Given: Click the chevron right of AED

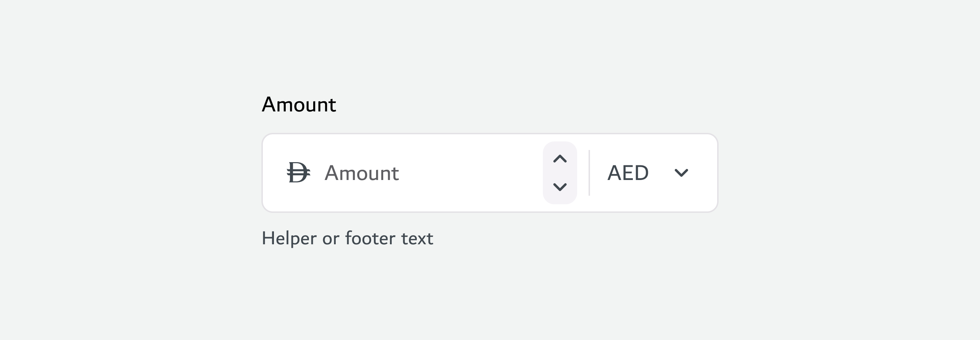Looking at the screenshot, I should 681,173.
